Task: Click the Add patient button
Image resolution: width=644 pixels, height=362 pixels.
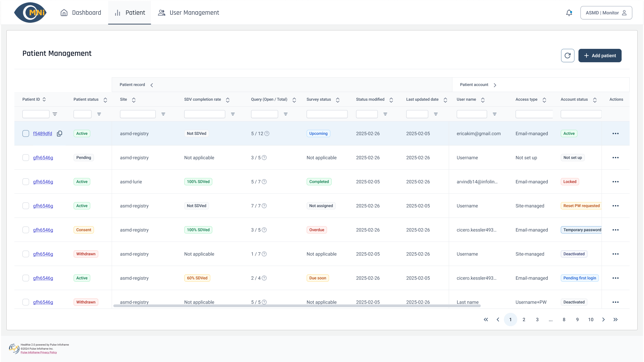Action: tap(600, 56)
